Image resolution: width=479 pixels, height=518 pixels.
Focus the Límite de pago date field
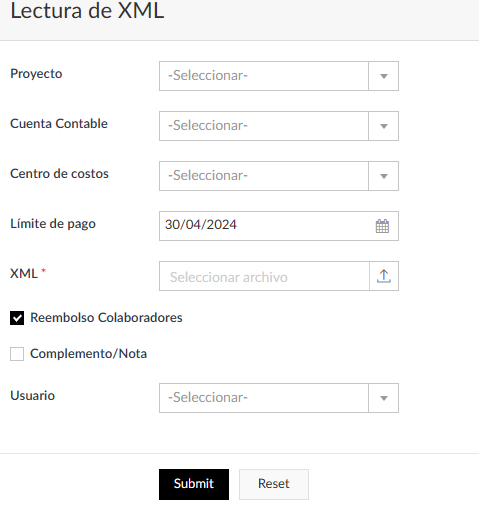279,226
